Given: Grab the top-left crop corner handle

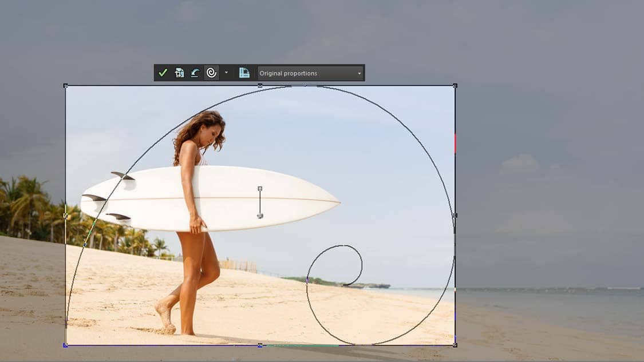Looking at the screenshot, I should click(x=64, y=85).
